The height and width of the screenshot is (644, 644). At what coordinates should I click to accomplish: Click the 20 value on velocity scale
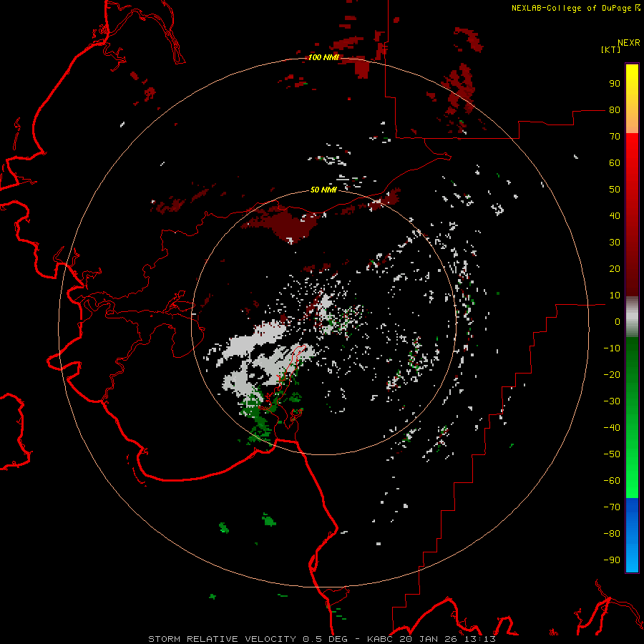[615, 269]
